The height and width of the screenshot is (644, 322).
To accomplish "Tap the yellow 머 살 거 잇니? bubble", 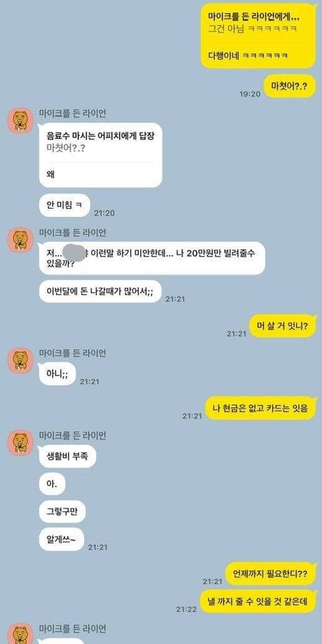I will (283, 326).
